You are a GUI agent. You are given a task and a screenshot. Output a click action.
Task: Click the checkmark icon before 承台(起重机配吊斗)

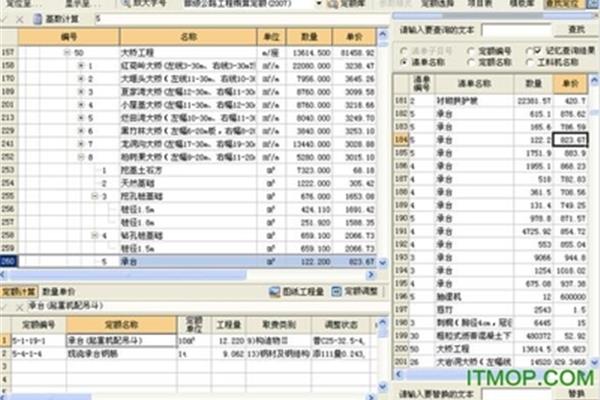point(4,306)
